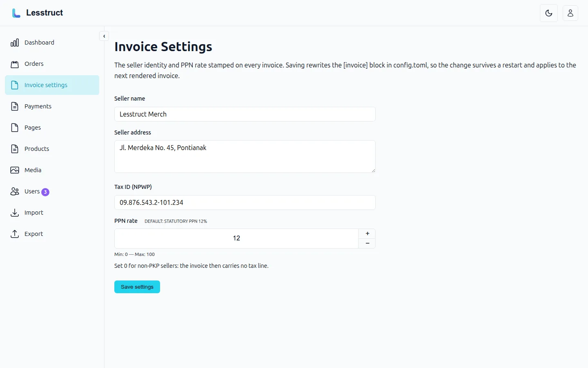The width and height of the screenshot is (588, 368).
Task: Toggle dark mode moon icon
Action: (549, 13)
